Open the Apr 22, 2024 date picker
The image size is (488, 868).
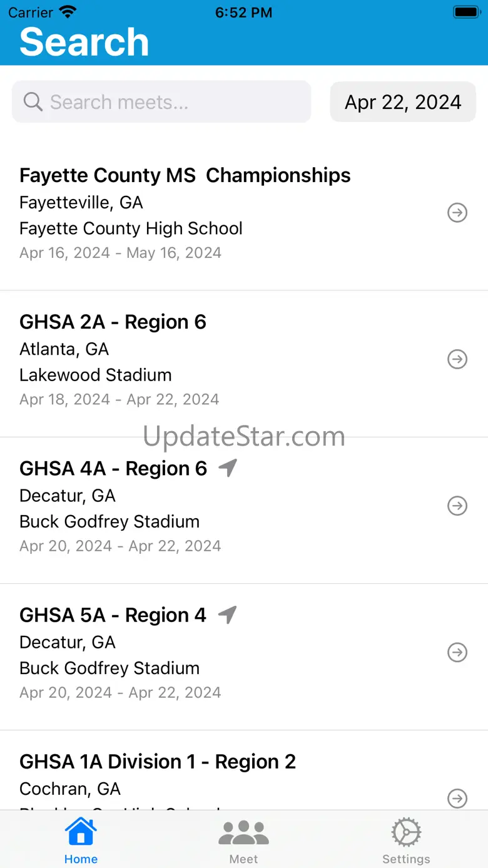pos(403,102)
